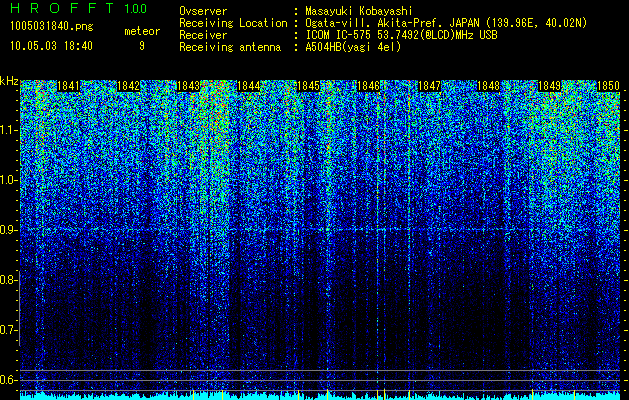Click the 1843 time marker
The image size is (629, 400).
(x=188, y=86)
